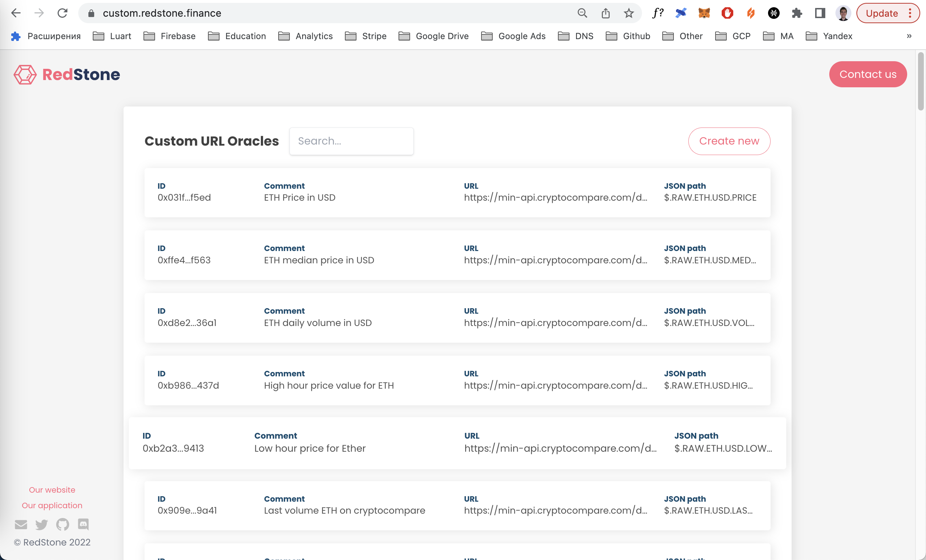Open the email icon in footer
Screen dimensions: 926x560
tap(21, 524)
